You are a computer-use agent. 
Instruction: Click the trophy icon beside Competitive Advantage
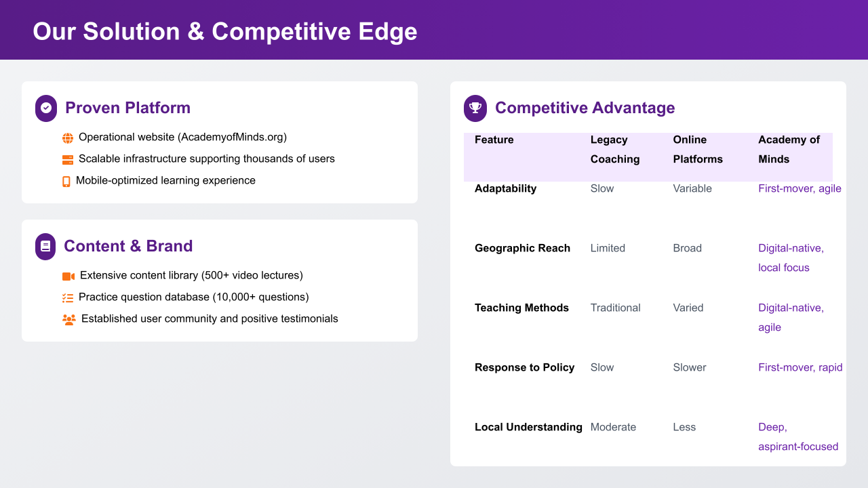coord(475,108)
